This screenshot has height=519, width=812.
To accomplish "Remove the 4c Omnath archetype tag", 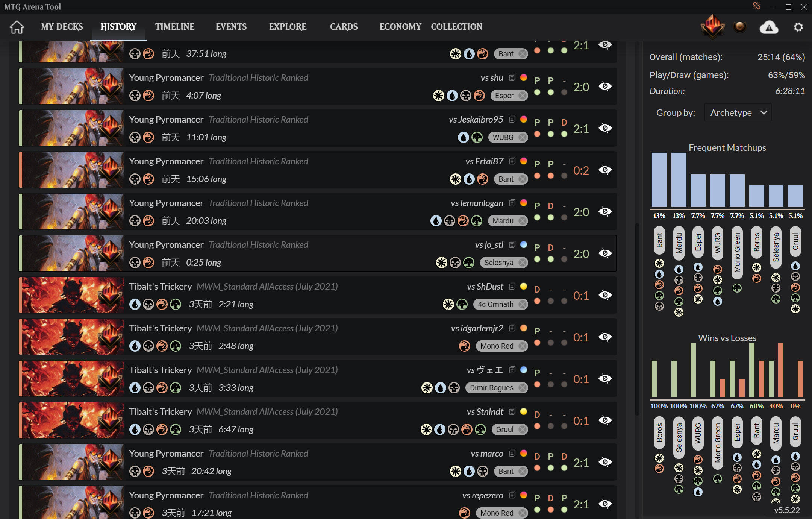I will tap(522, 304).
